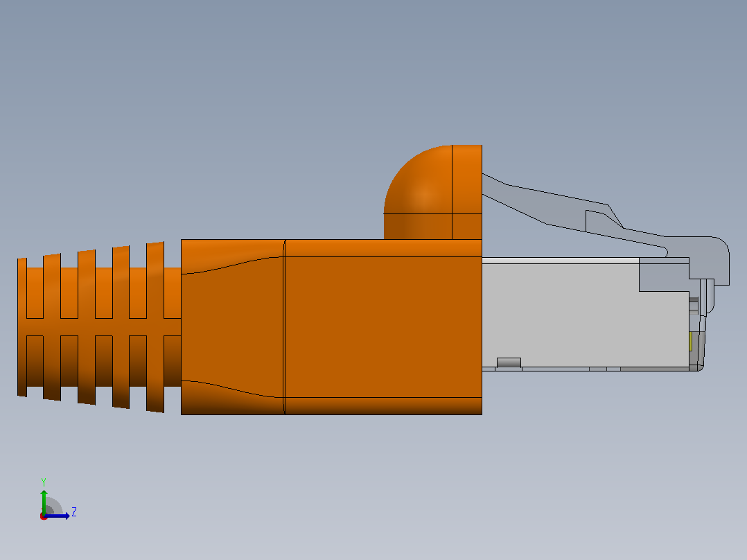Click the yellow gold contact at plug tip
Viewport: 747px width, 560px height.
click(x=691, y=341)
